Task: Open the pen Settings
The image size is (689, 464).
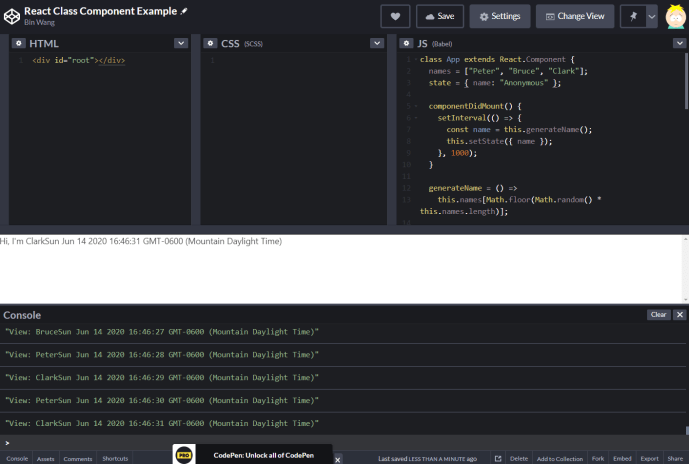Action: (500, 16)
